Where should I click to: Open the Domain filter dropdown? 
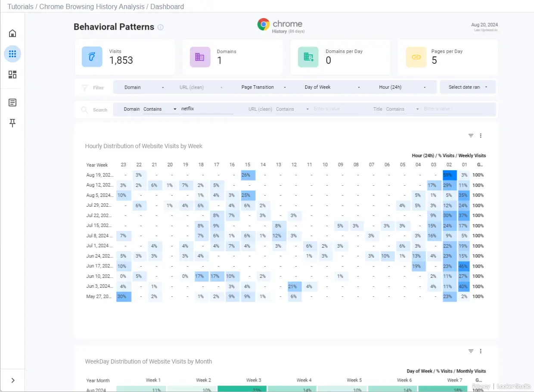tap(143, 87)
